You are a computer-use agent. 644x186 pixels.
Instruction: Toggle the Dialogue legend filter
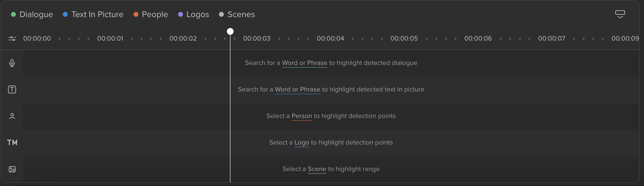click(x=32, y=14)
